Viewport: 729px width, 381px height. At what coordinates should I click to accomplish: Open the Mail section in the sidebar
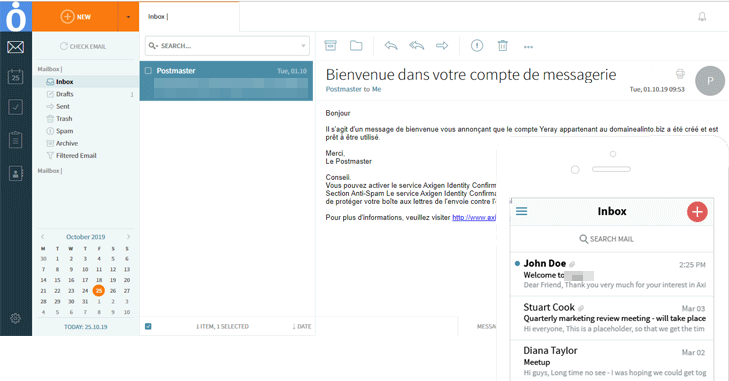click(x=15, y=47)
